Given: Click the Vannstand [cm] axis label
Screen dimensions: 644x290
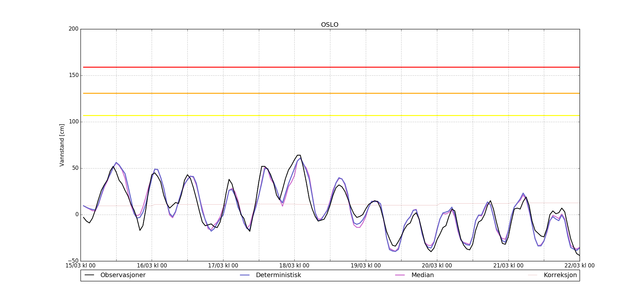Looking at the screenshot, I should coord(62,145).
